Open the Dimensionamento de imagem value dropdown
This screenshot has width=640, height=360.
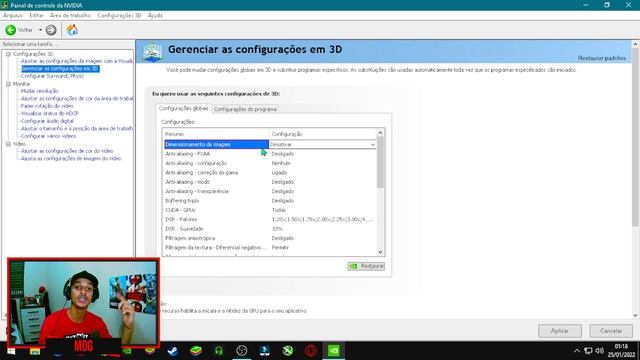click(322, 144)
